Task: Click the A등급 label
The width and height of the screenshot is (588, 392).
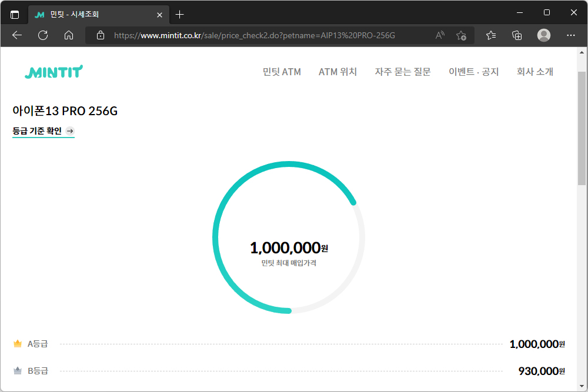Action: [x=38, y=344]
